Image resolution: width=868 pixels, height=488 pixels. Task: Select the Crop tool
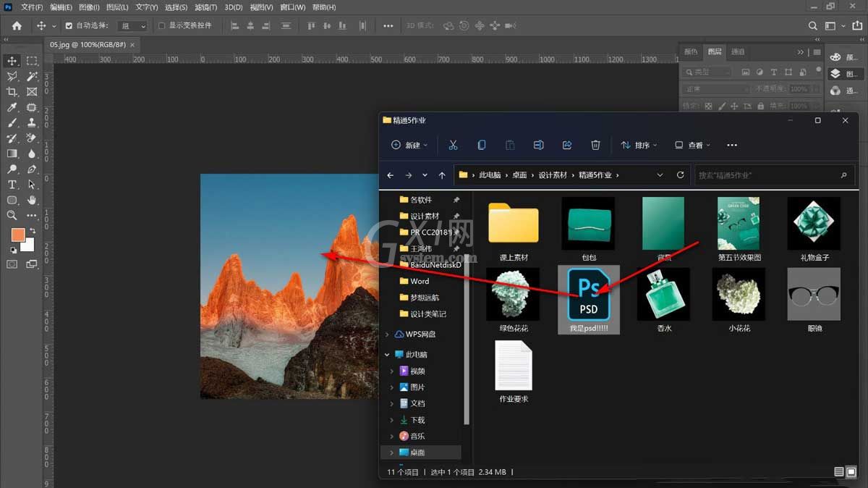point(12,92)
